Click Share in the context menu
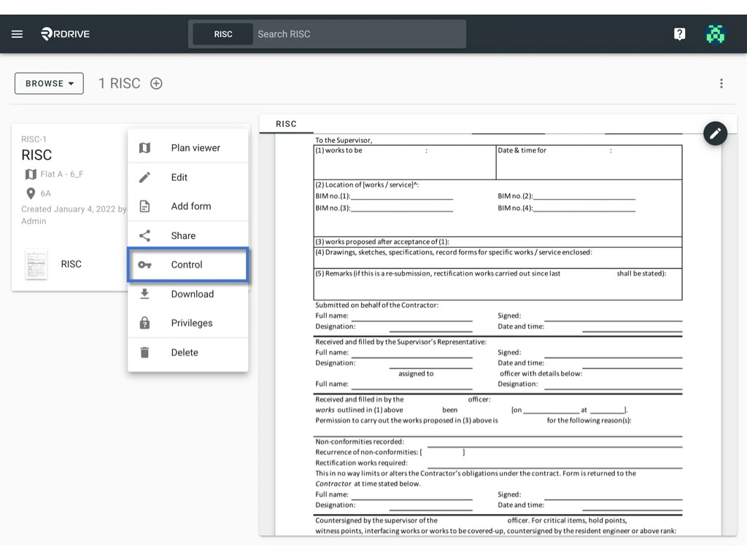Screen dimensions: 747x560 pyautogui.click(x=187, y=236)
